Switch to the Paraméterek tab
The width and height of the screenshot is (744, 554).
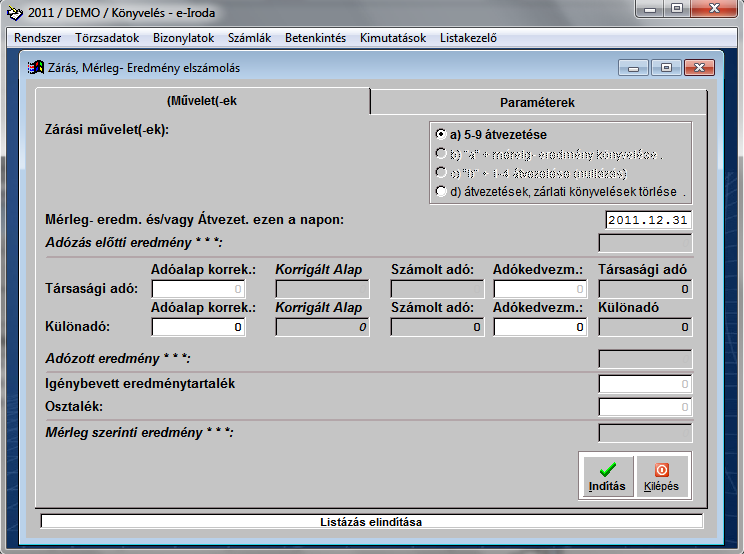[x=537, y=102]
